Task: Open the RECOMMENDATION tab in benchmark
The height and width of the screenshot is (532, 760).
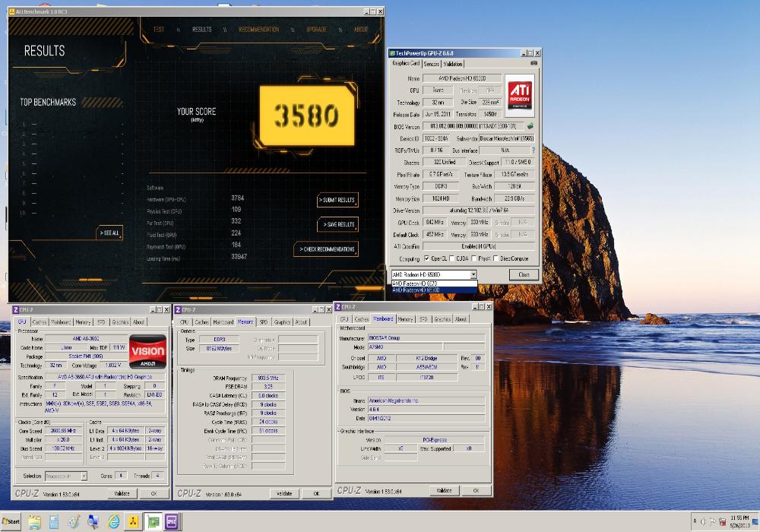Action: [x=259, y=30]
